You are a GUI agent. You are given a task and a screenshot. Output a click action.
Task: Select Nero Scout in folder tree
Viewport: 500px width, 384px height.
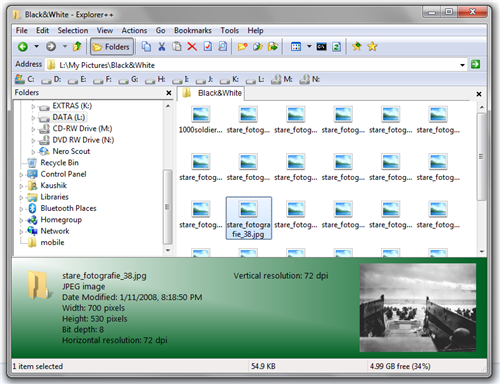pyautogui.click(x=71, y=151)
